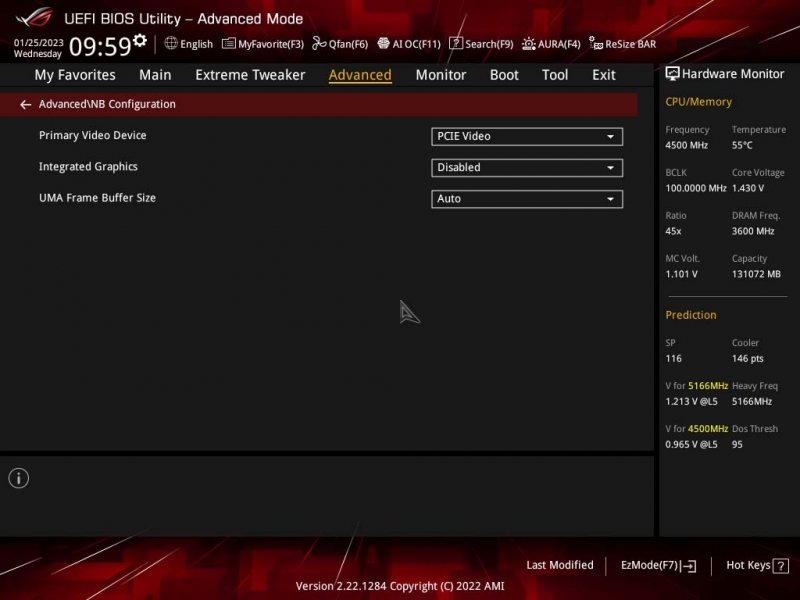Select the UMA Frame Buffer Size label
The width and height of the screenshot is (800, 600).
[97, 198]
